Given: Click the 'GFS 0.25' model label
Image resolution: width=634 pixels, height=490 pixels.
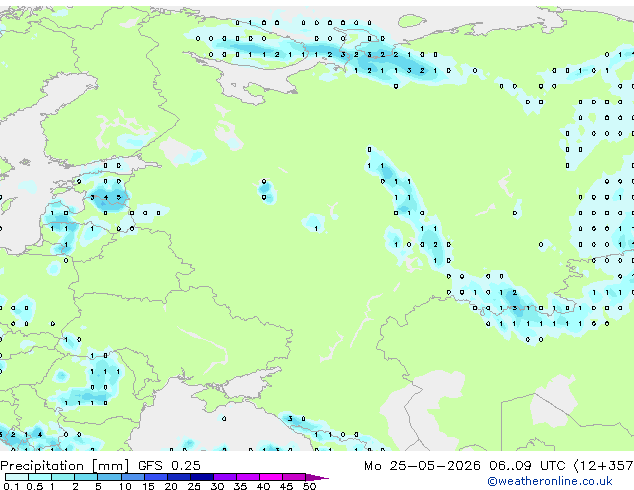Looking at the screenshot, I should (x=169, y=466).
